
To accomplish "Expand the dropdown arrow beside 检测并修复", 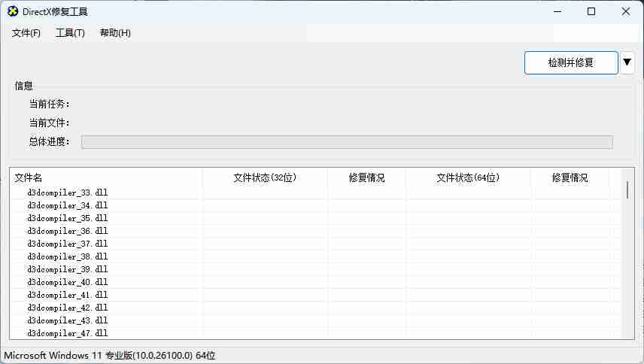I will pos(627,63).
